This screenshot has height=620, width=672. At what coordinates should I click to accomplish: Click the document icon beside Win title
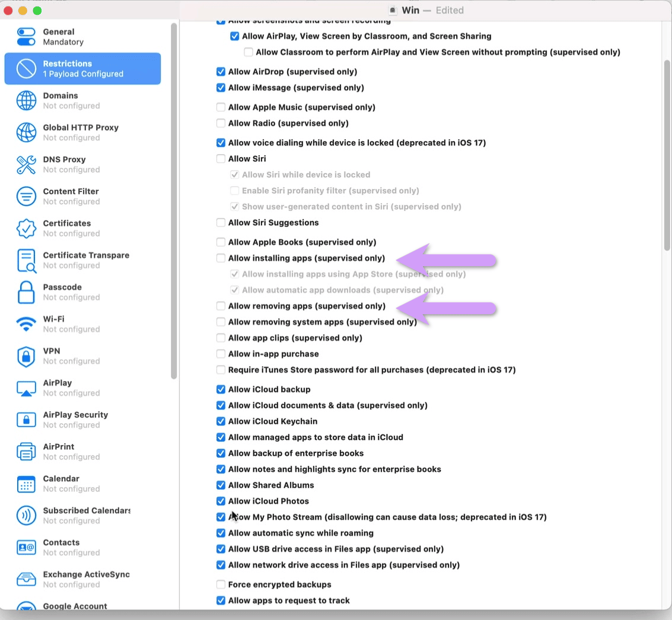(393, 10)
